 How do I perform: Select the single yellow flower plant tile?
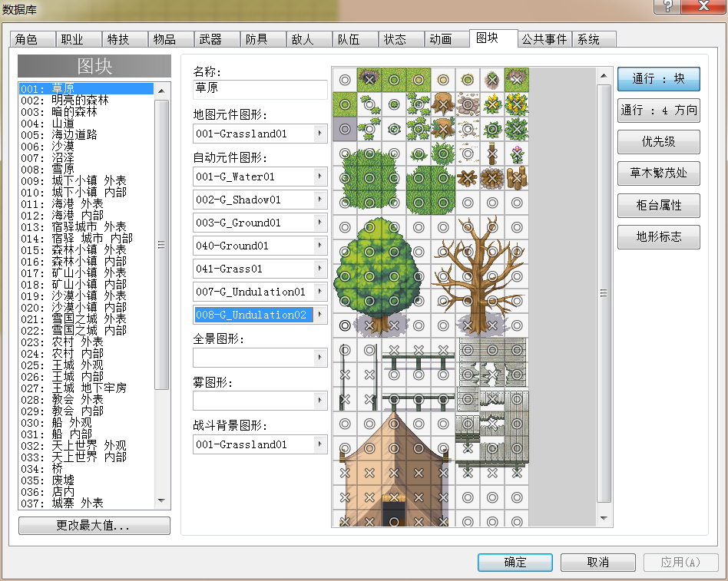pyautogui.click(x=492, y=104)
